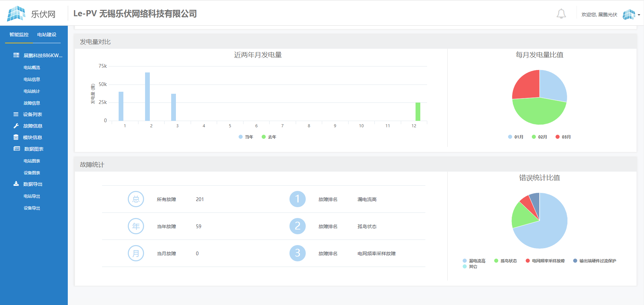This screenshot has width=644, height=305.
Task: Toggle 去年 series in bar chart legend
Action: pos(269,137)
